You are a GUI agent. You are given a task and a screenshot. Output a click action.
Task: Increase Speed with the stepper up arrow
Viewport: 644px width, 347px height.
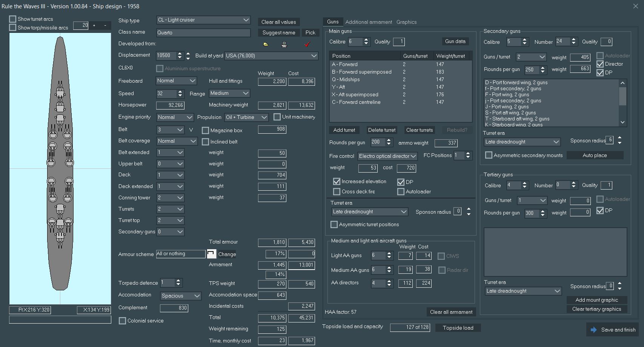pos(180,91)
